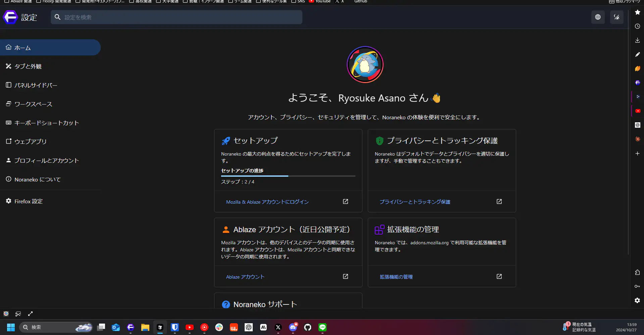
Task: Open the extensions puzzle icon in sidebar
Action: click(x=637, y=272)
